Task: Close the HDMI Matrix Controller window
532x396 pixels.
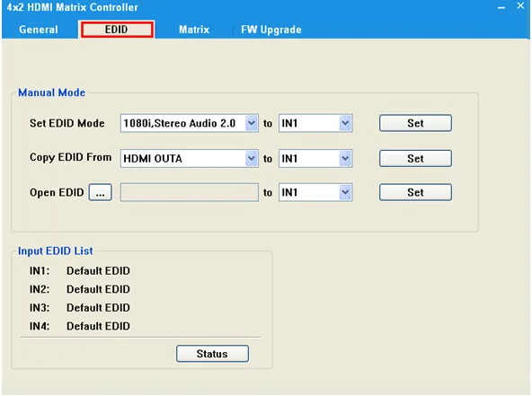Action: click(x=520, y=5)
